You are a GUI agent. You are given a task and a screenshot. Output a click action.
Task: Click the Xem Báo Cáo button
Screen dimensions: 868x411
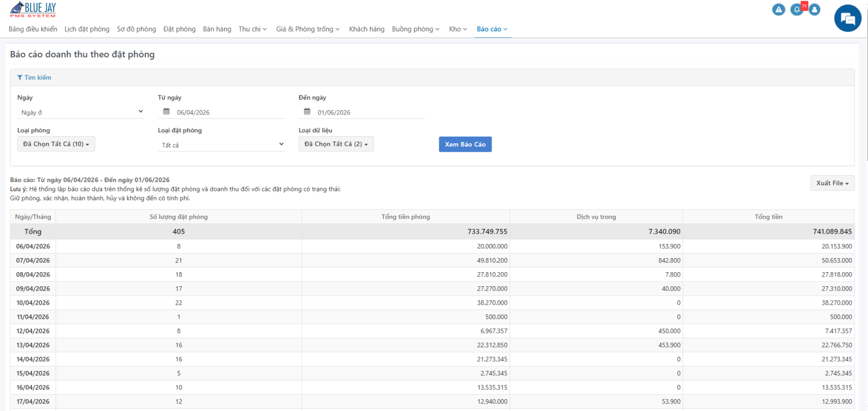(465, 144)
